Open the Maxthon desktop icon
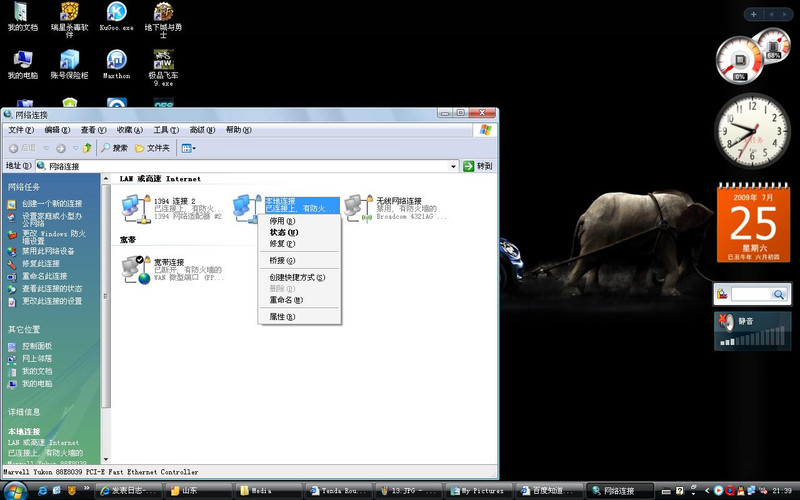Screen dimensions: 800x500 tap(116, 65)
